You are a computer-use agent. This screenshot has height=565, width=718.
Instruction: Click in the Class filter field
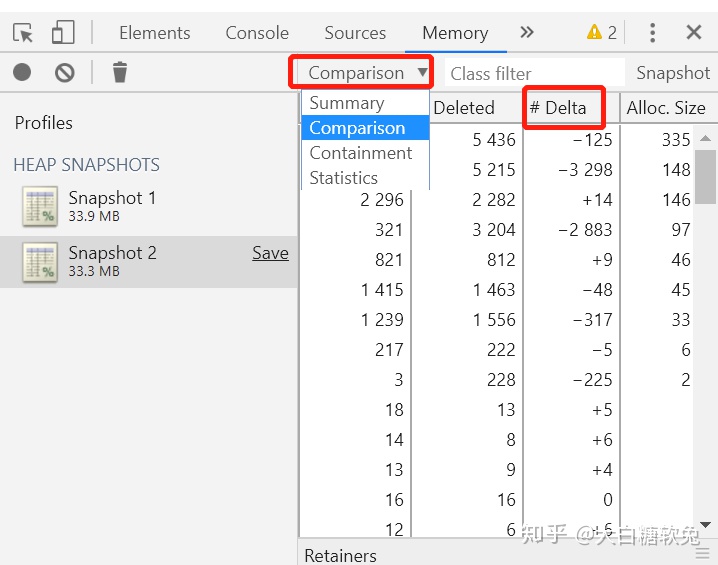click(x=530, y=73)
